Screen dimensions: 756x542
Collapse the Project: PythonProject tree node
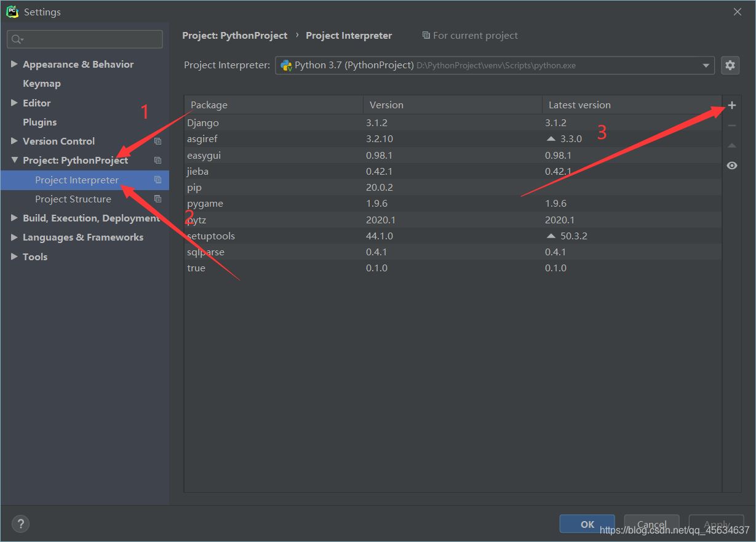15,160
